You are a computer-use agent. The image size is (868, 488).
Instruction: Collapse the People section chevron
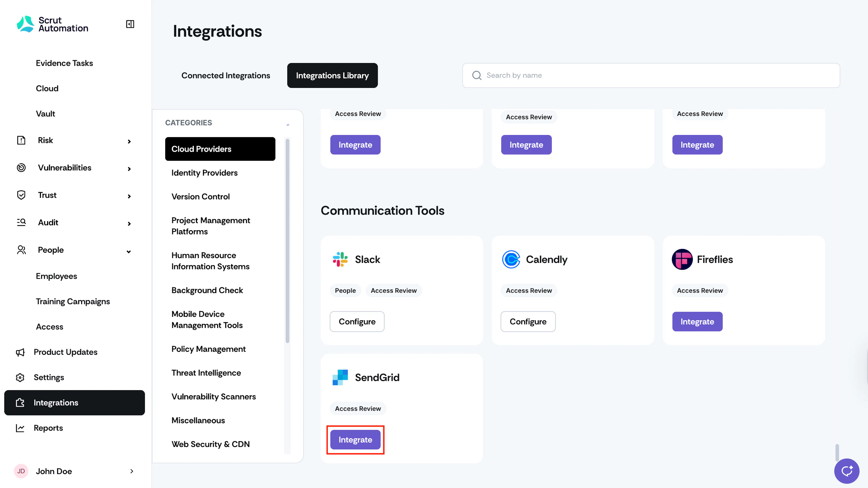[x=129, y=252]
